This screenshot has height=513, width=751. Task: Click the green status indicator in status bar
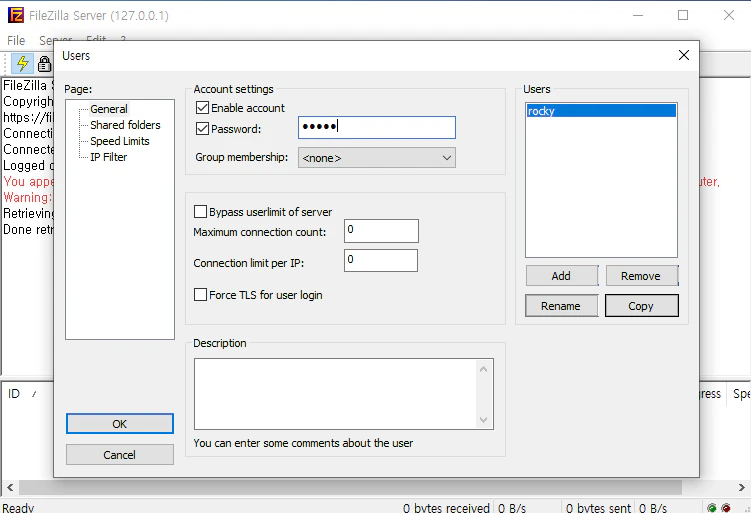coord(712,508)
